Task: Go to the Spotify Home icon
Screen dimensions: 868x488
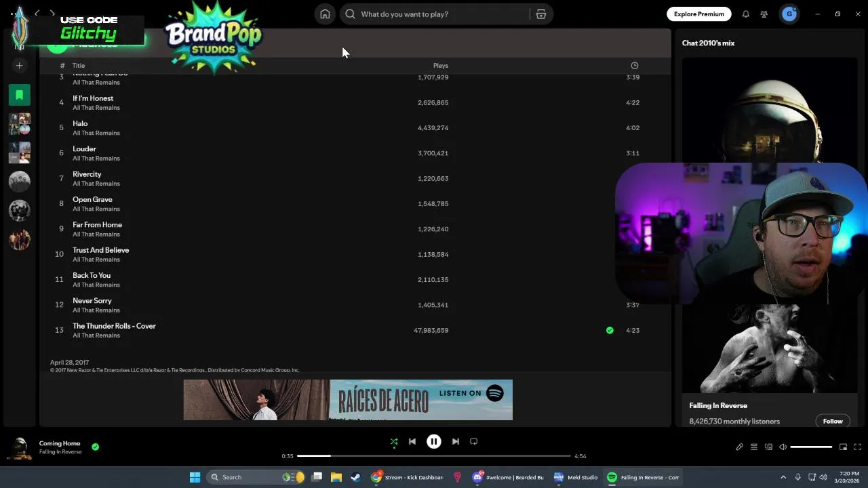Action: pos(325,14)
